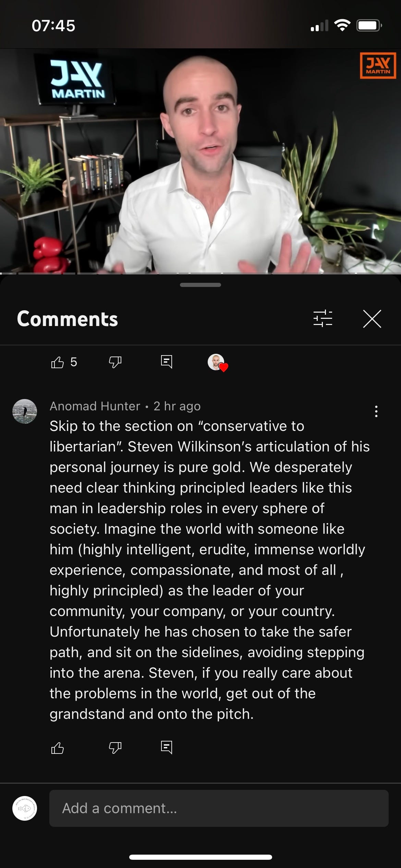Tap the Anomad Hunter username
401x868 pixels.
click(x=95, y=406)
